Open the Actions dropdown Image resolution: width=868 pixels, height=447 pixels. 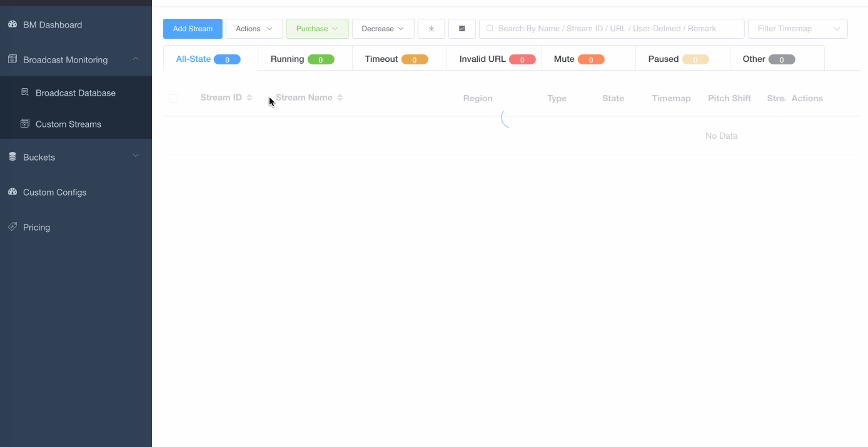pyautogui.click(x=254, y=29)
